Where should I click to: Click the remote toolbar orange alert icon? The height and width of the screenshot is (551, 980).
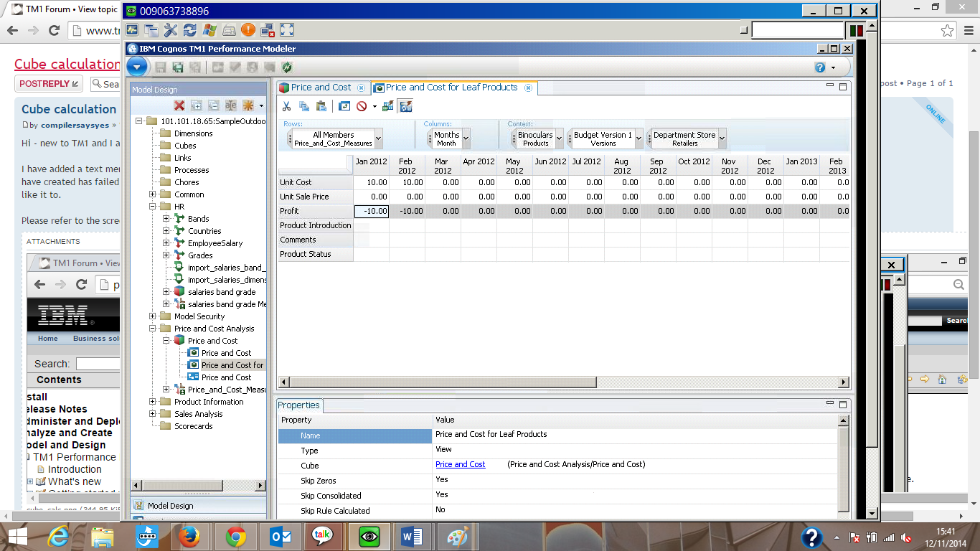click(248, 30)
